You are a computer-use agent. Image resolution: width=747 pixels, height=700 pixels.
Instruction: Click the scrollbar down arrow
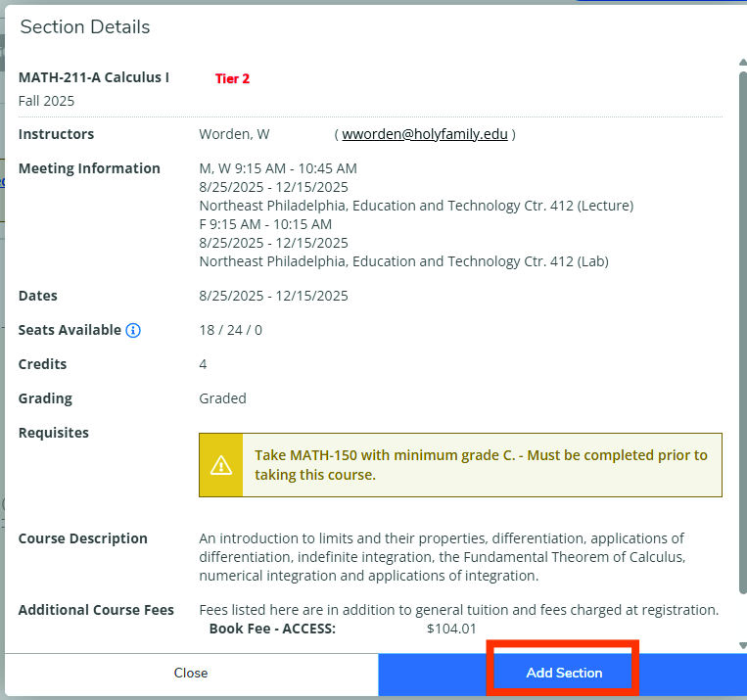click(743, 646)
